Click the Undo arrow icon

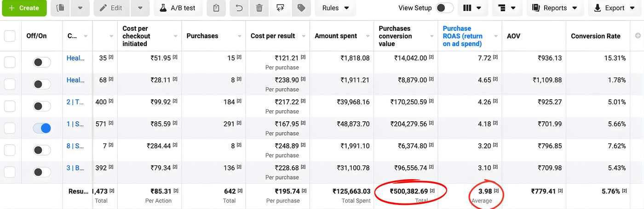point(239,8)
